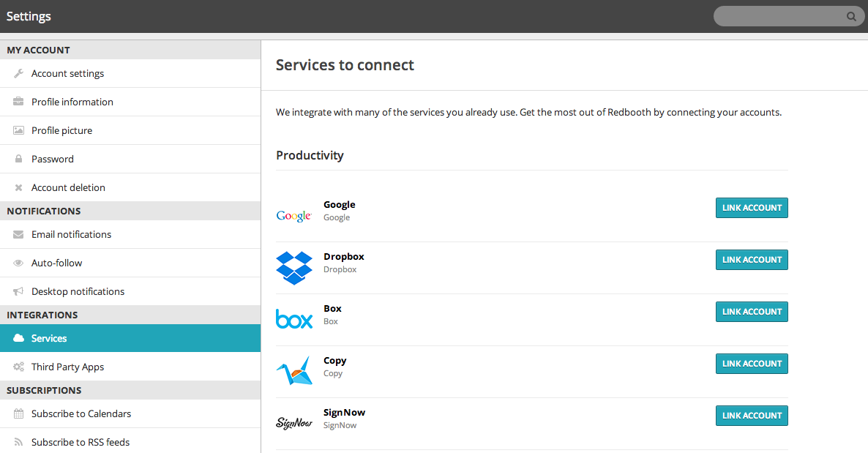Open Profile information settings
868x453 pixels.
(72, 102)
